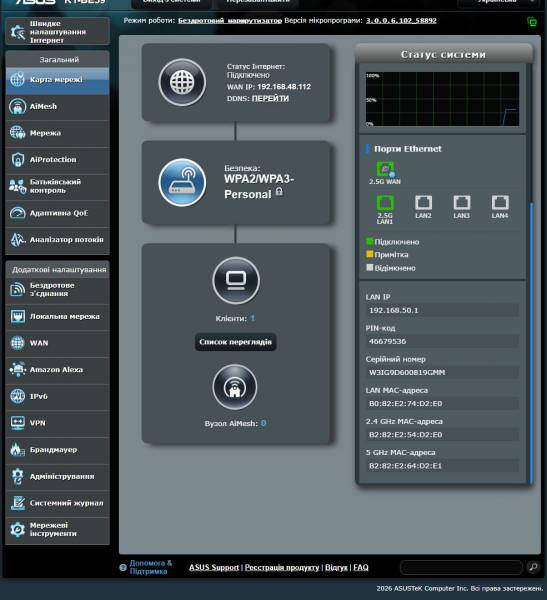Screen dimensions: 547x600
Task: Click the status panel blue scrollbar
Action: pyautogui.click(x=531, y=342)
